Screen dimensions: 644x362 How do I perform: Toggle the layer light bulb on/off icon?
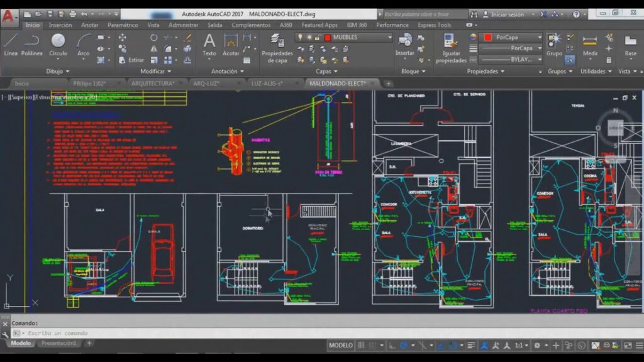point(301,38)
